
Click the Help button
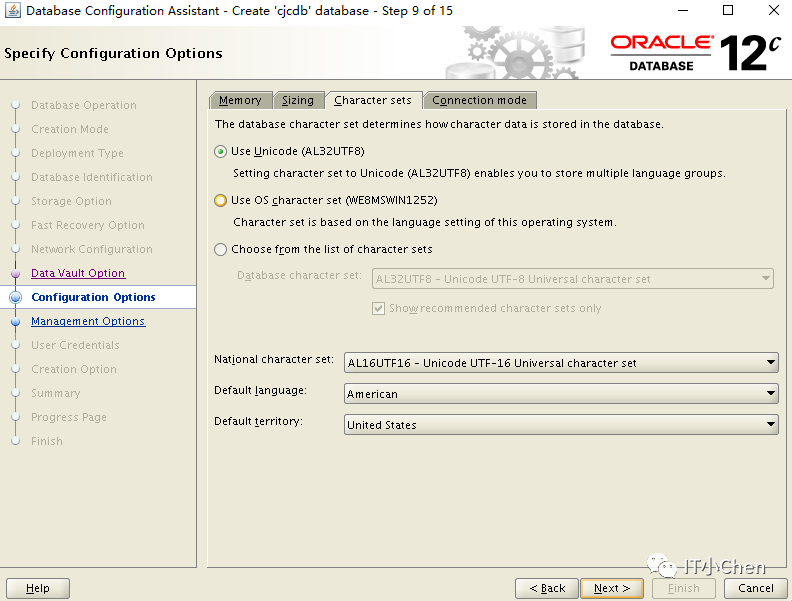[38, 588]
